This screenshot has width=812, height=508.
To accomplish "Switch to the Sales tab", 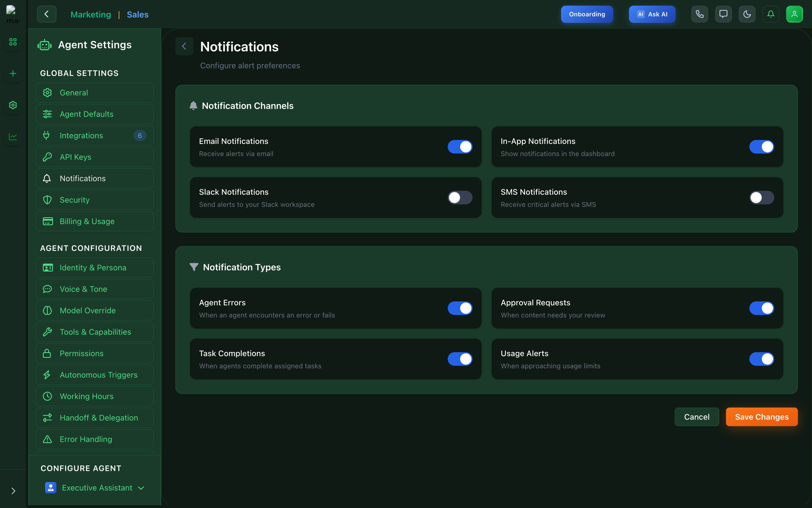I will point(138,14).
